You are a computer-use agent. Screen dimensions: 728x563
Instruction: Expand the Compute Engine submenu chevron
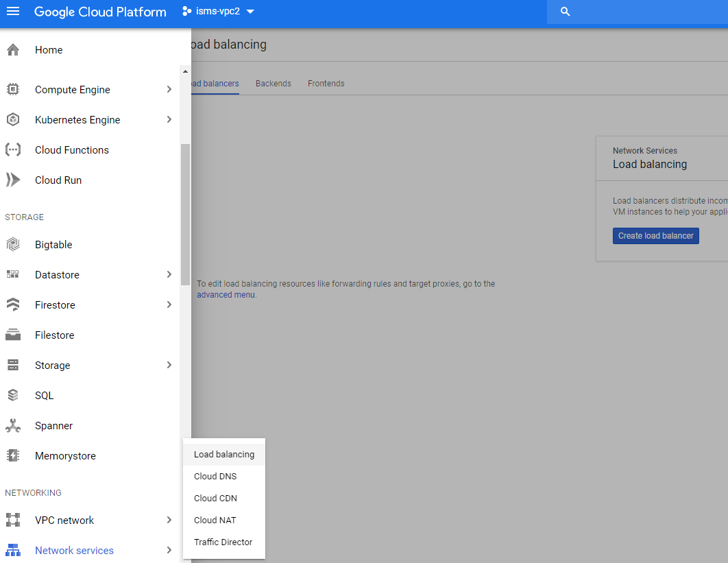[x=169, y=89]
